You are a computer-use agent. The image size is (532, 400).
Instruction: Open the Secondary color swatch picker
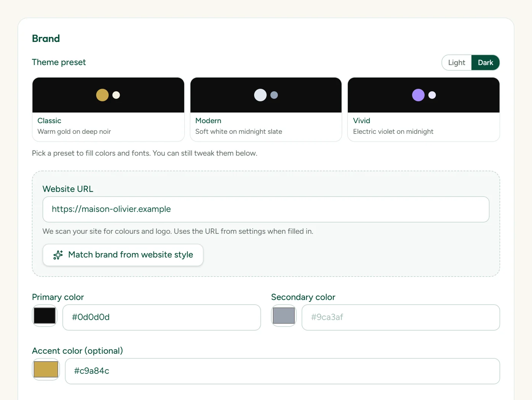coord(284,316)
